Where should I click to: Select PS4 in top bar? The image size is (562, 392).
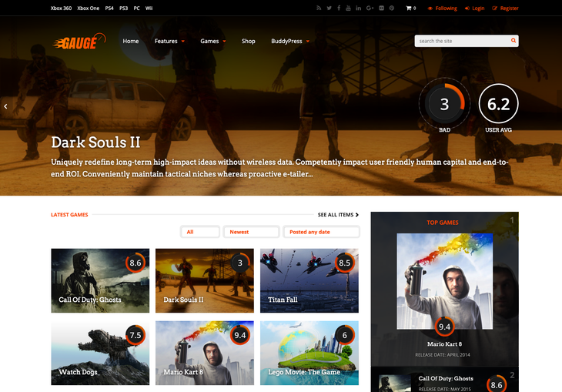(x=109, y=8)
